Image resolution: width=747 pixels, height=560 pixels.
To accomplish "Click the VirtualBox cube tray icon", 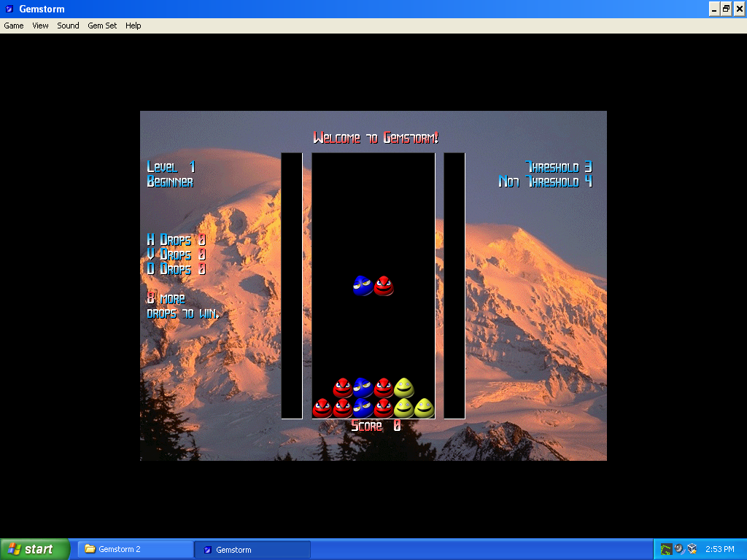I will [692, 549].
